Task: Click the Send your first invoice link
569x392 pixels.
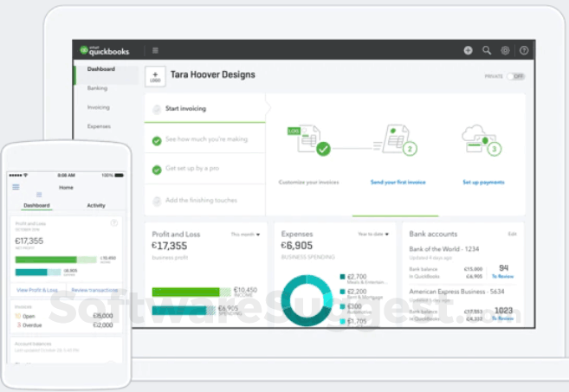Action: point(398,182)
